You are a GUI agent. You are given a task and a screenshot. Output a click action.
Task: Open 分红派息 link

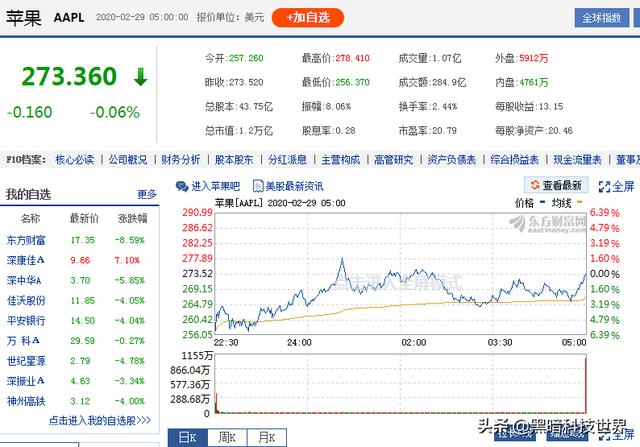click(287, 160)
